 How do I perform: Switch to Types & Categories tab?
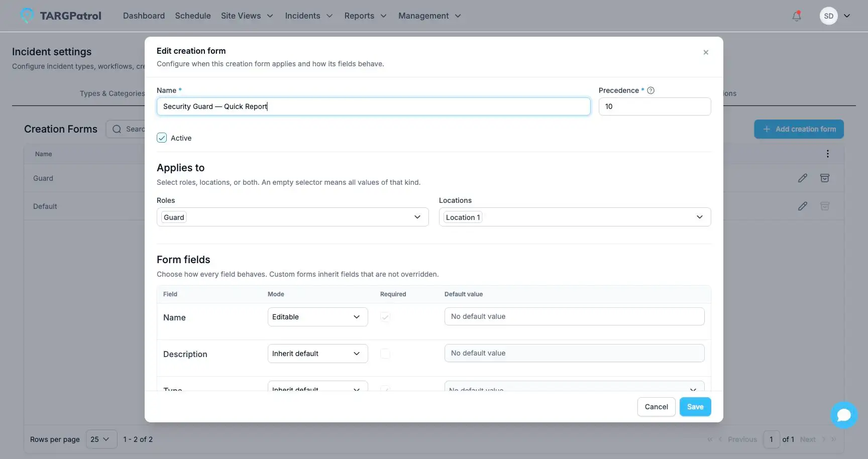(113, 93)
